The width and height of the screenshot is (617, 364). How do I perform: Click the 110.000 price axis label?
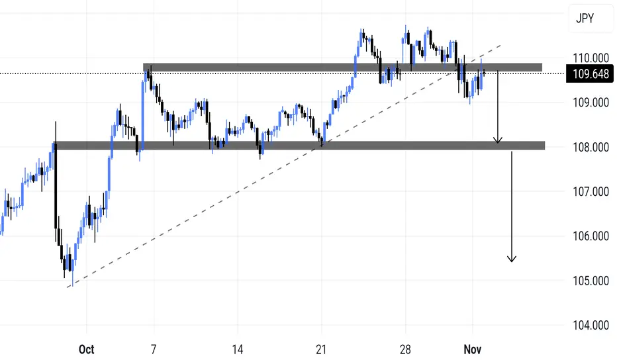591,58
